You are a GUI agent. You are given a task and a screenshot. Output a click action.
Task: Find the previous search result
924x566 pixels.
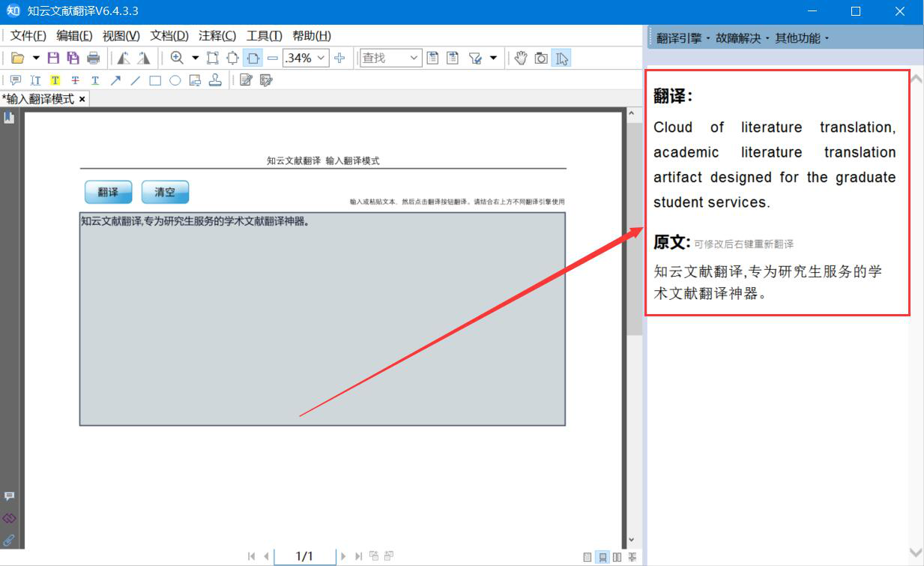tap(432, 58)
